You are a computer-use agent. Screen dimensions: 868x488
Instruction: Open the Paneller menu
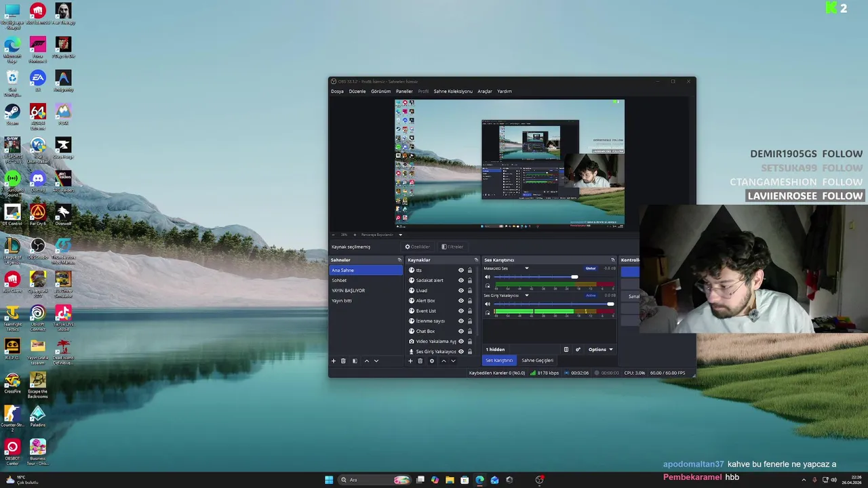pos(404,91)
